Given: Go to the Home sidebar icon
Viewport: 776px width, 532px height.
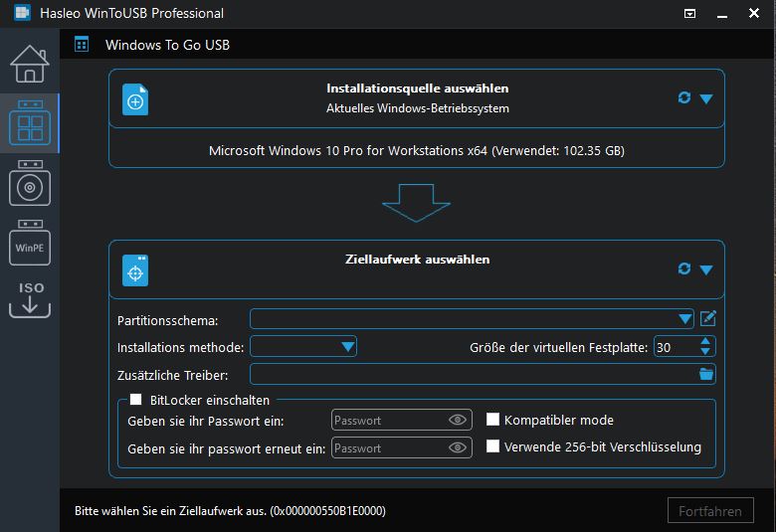Looking at the screenshot, I should 30,64.
